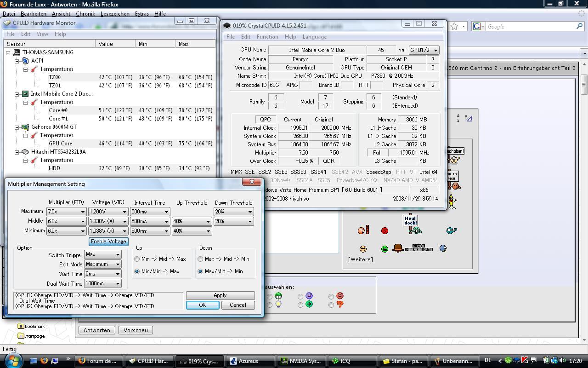Click OK in Multiplier Management Setting

(203, 305)
